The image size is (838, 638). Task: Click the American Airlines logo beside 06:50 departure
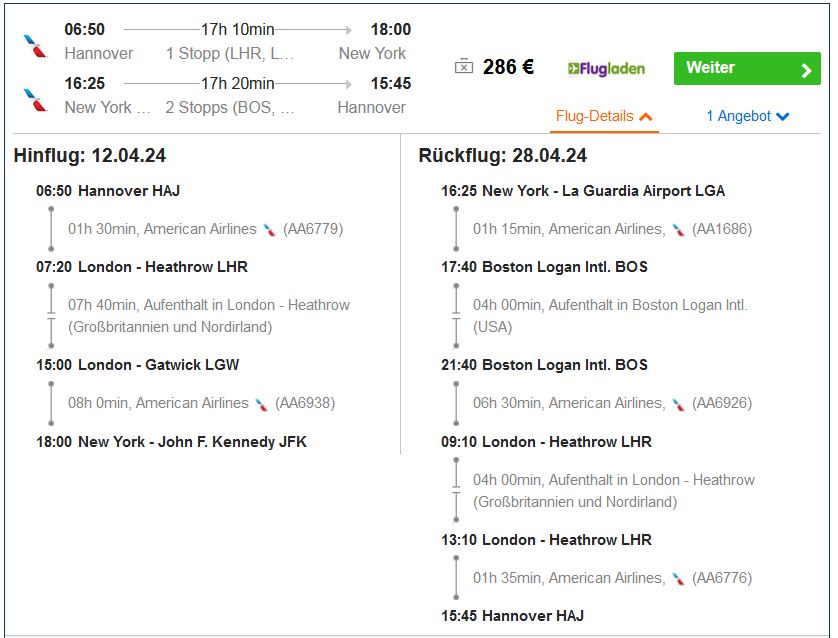tap(36, 46)
